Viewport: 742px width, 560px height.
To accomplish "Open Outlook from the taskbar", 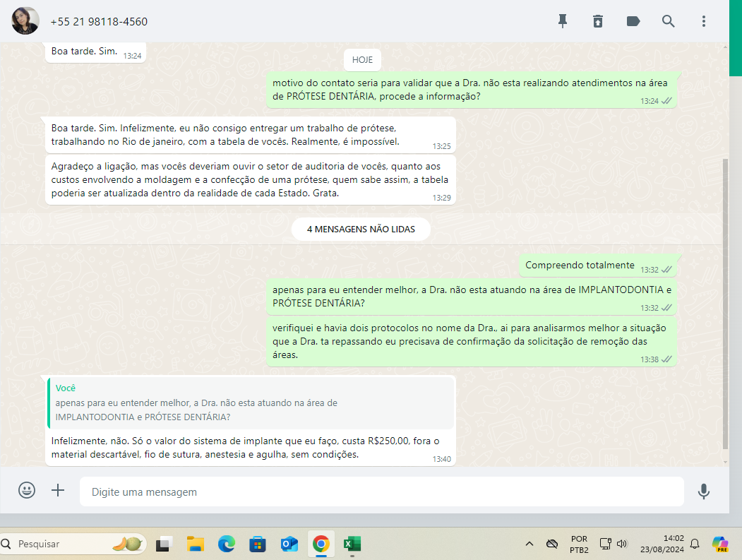I will coord(289,544).
